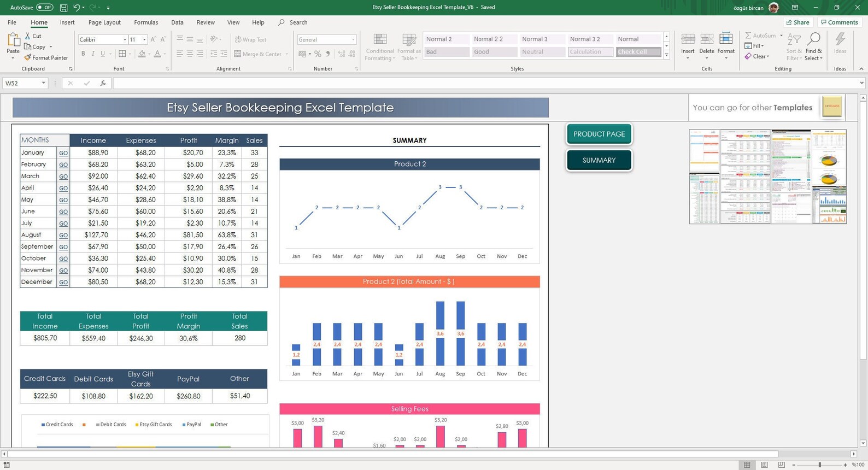Open Sort & Filter tool
The height and width of the screenshot is (470, 868).
click(x=794, y=47)
